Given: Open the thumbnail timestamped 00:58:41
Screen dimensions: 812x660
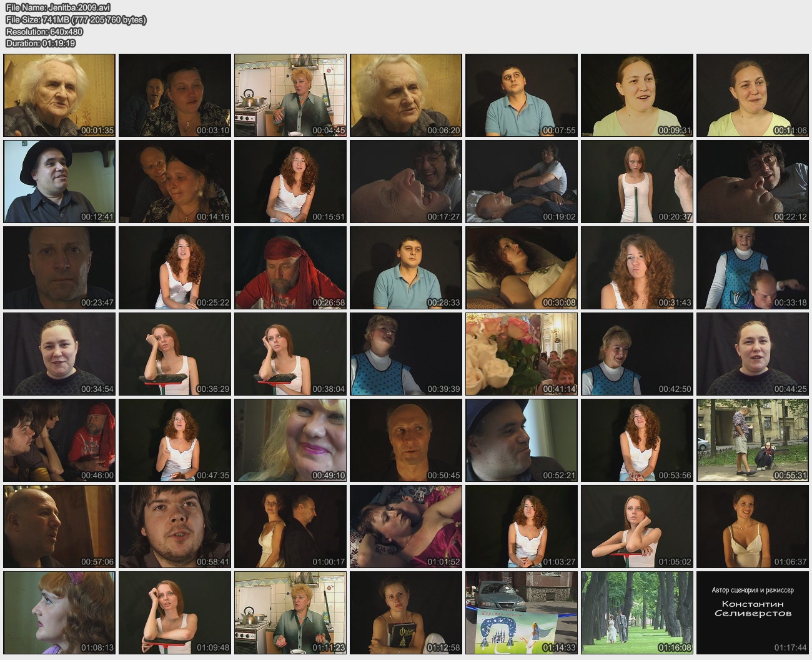Looking at the screenshot, I should 175,526.
